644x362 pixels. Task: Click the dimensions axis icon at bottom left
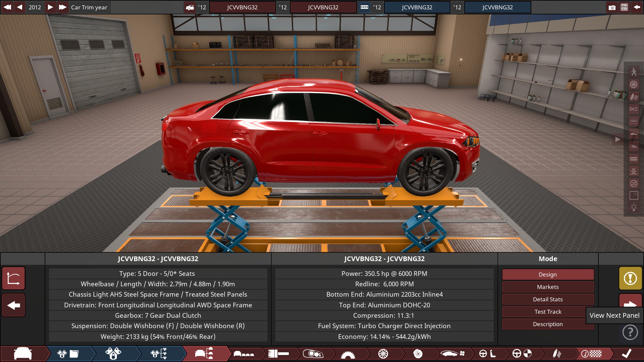coord(13,278)
